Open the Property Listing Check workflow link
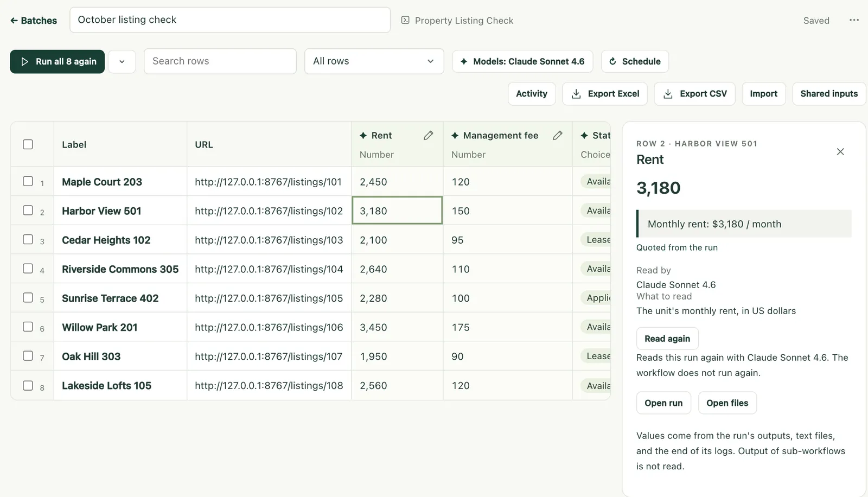The image size is (868, 497). pyautogui.click(x=457, y=20)
